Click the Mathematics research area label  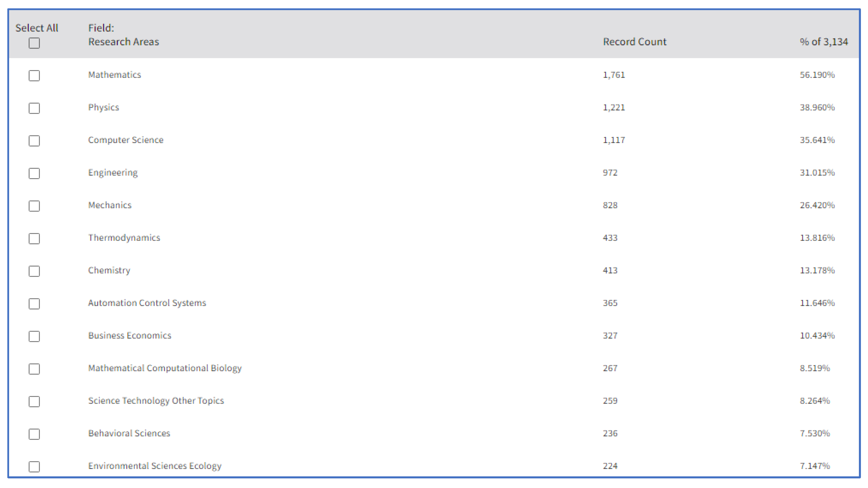coord(115,75)
